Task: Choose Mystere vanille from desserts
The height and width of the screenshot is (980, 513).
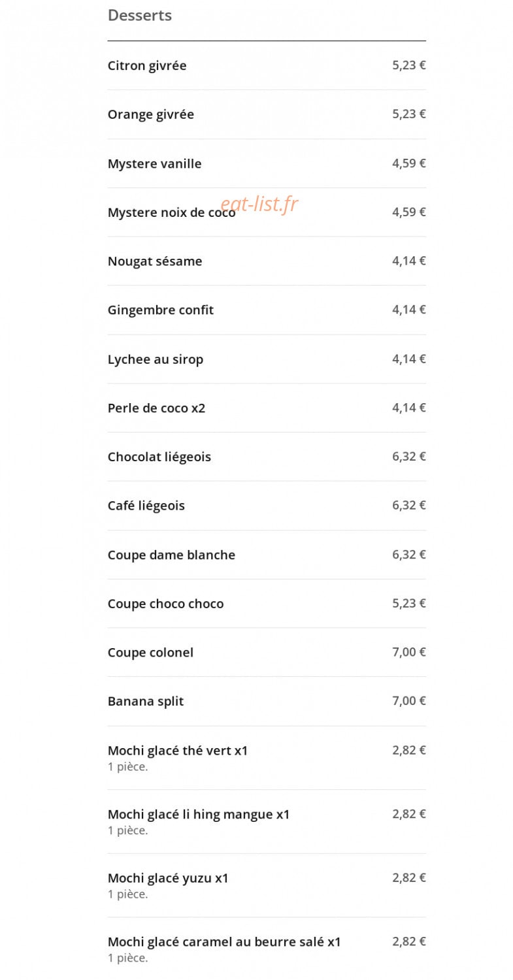Action: click(x=267, y=163)
